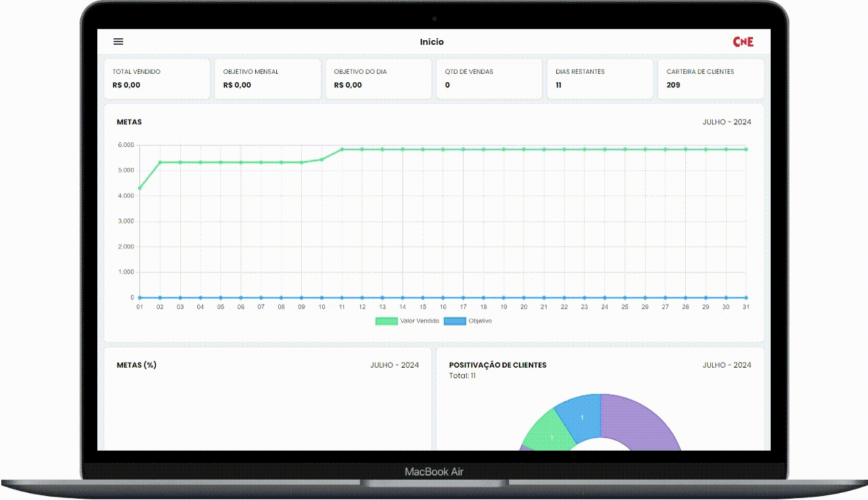Viewport: 868px width, 500px height.
Task: Open the Carteira de Clientes card
Action: coord(711,79)
